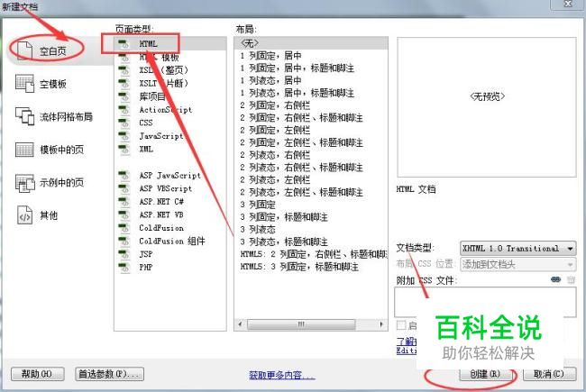586x392 pixels.
Task: Select layout 2 列固定，右侧栏
Action: click(x=311, y=105)
